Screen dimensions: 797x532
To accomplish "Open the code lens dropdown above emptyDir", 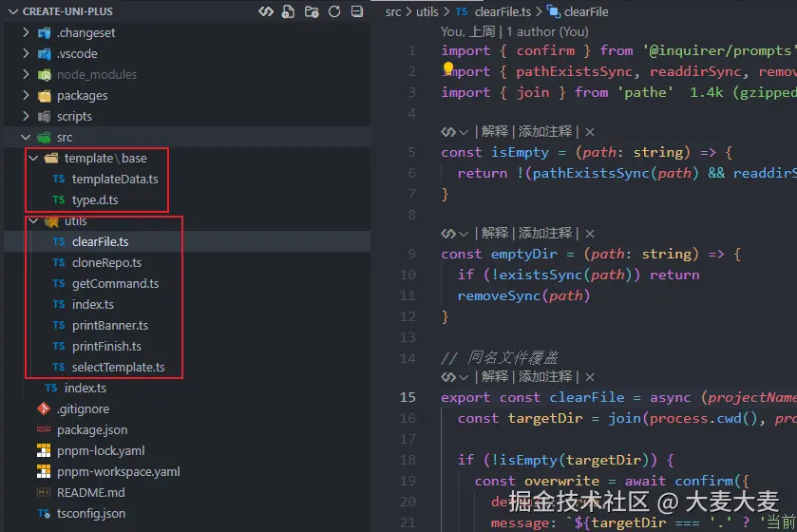I will coord(463,235).
